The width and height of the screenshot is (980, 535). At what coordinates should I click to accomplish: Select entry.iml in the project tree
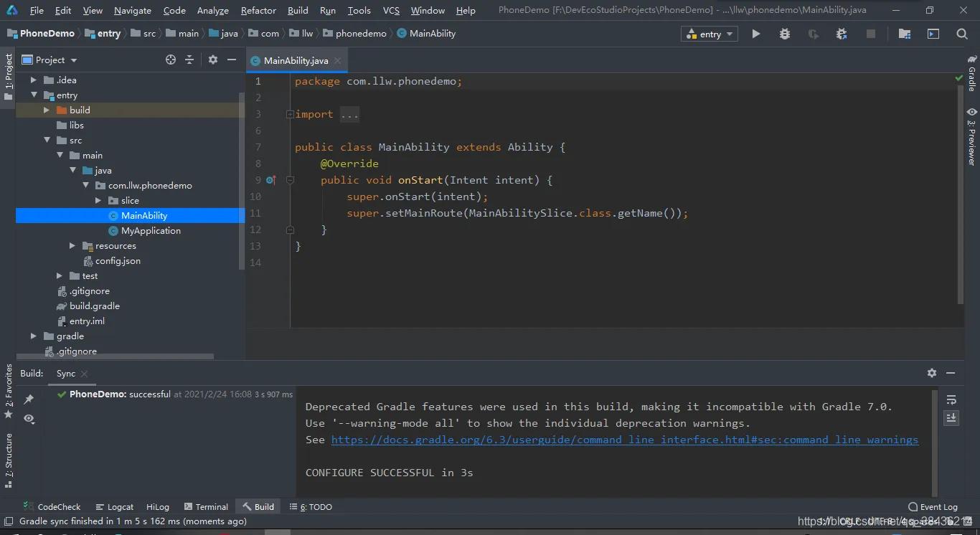pyautogui.click(x=87, y=321)
